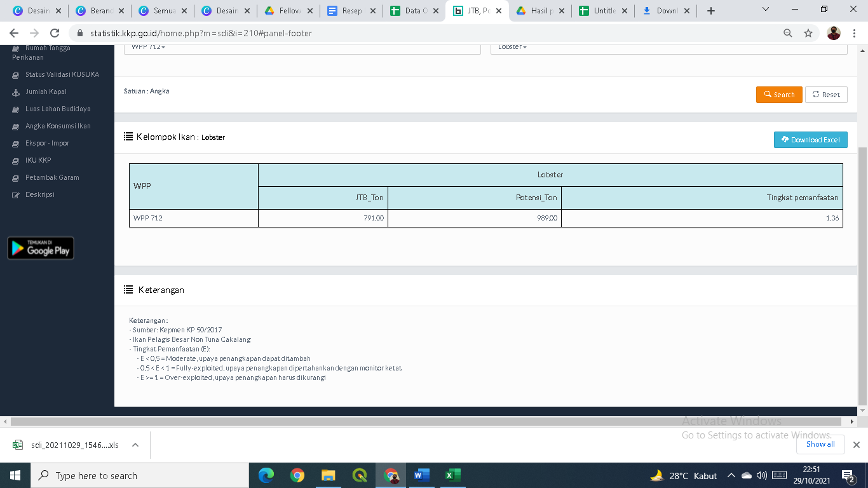Expand the Lobster fish group dropdown
The height and width of the screenshot is (488, 868).
pyautogui.click(x=668, y=47)
